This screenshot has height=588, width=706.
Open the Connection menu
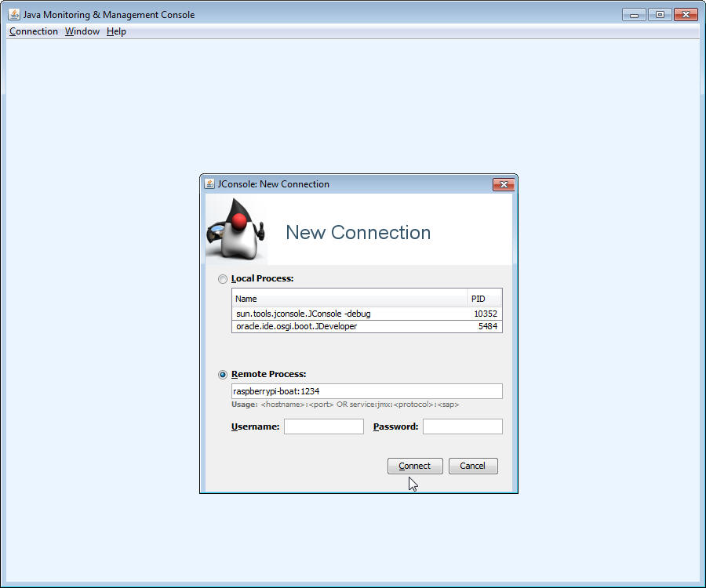34,31
